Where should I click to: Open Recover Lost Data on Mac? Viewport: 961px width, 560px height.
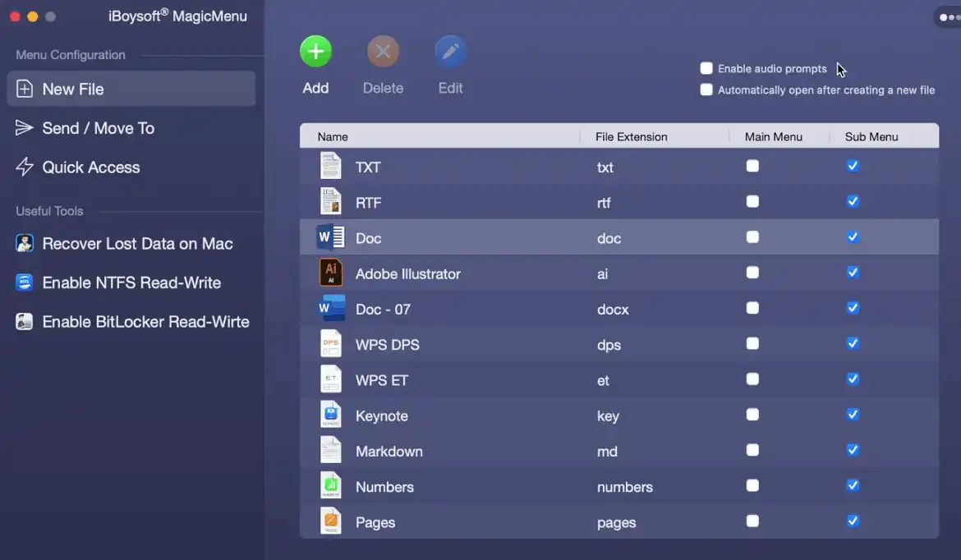coord(137,244)
